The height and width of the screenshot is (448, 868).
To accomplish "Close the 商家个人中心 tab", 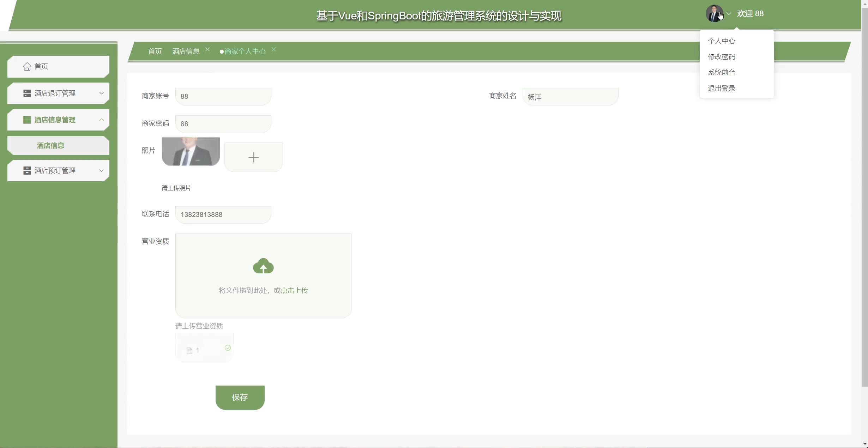I will click(273, 49).
